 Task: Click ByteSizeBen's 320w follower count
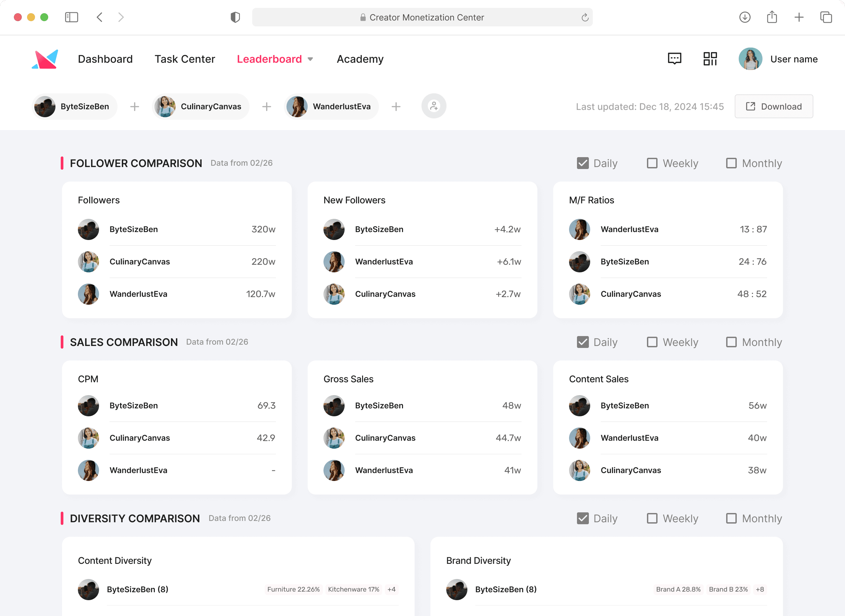[x=263, y=229]
